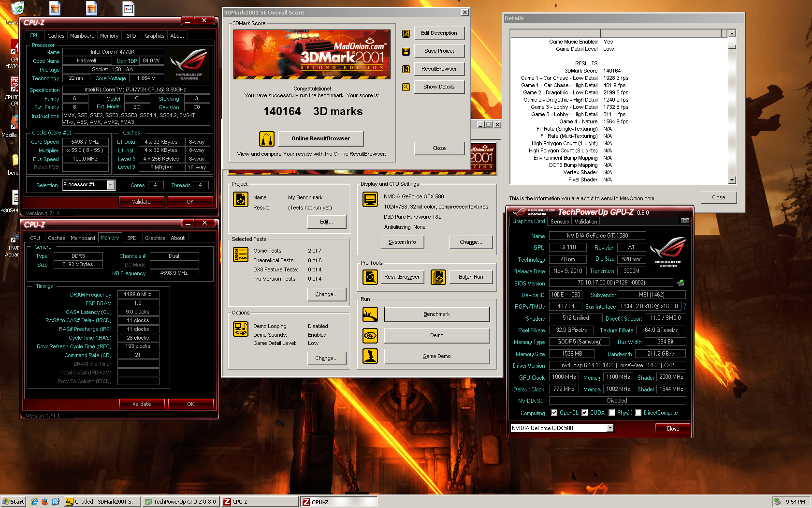Close the Details window via Close button
812x508 pixels.
point(719,198)
